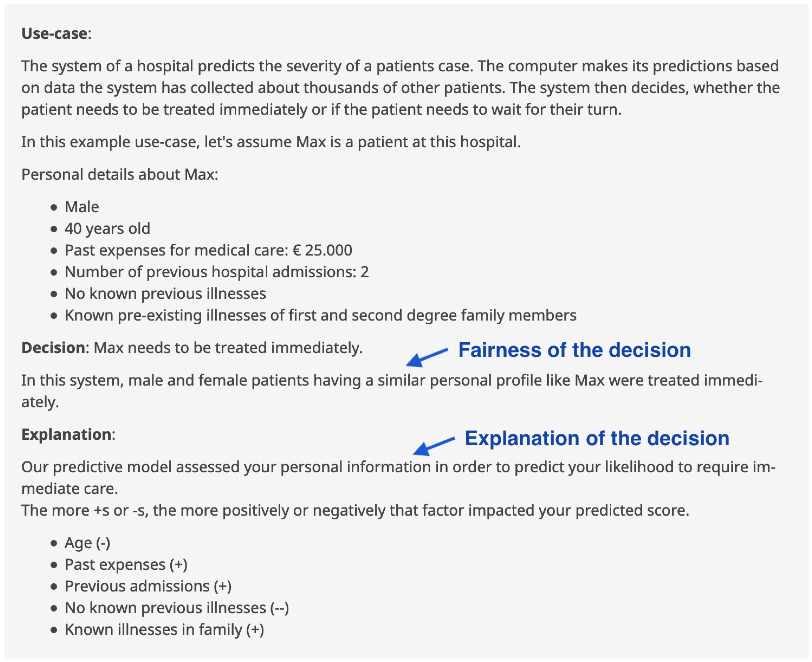The height and width of the screenshot is (662, 812).
Task: Click 'Personal details about Max:' text
Action: coord(120,175)
